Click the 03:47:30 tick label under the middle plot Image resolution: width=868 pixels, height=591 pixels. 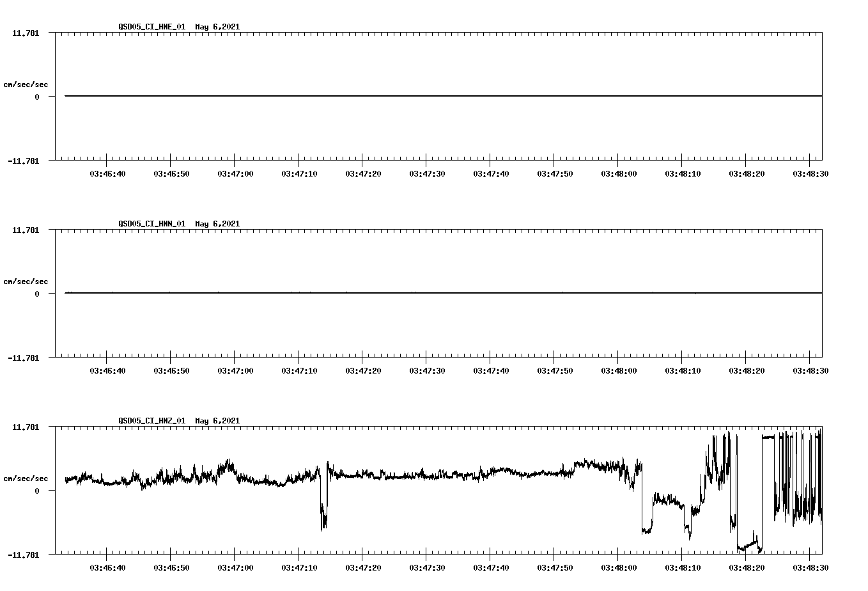pyautogui.click(x=426, y=369)
